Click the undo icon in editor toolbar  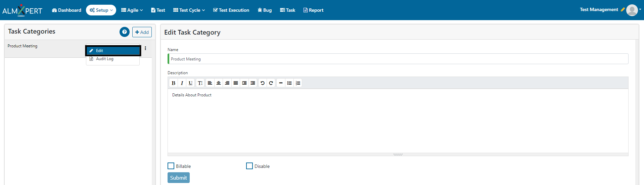coord(263,83)
